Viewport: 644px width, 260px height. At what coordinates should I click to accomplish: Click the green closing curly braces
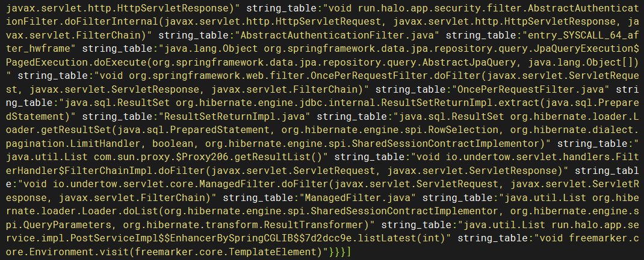coord(338,252)
